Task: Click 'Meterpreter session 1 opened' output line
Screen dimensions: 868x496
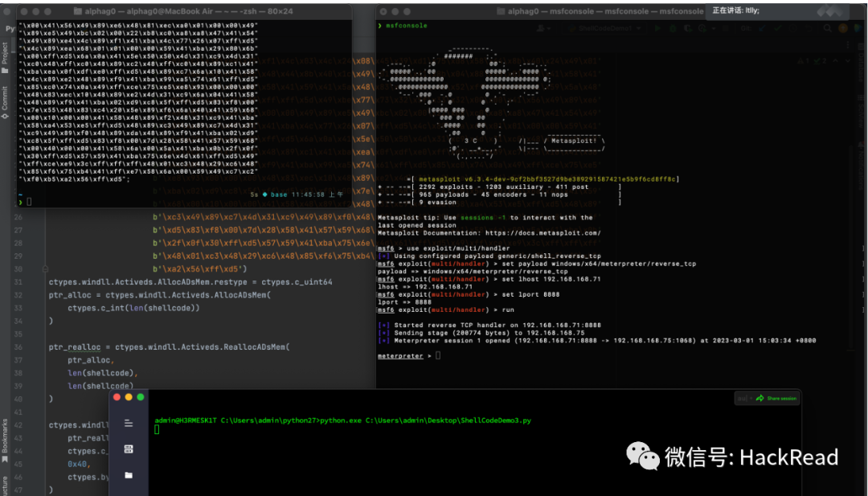Action: click(x=596, y=341)
